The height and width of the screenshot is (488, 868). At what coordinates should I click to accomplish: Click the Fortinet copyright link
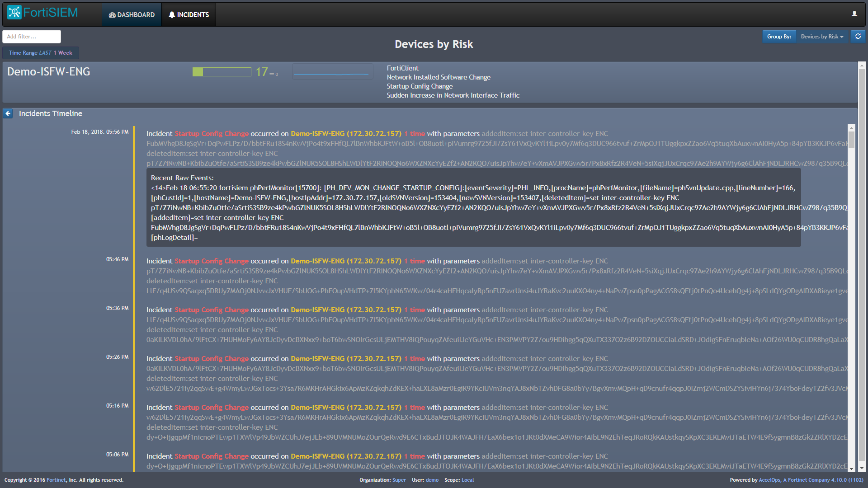tap(56, 480)
